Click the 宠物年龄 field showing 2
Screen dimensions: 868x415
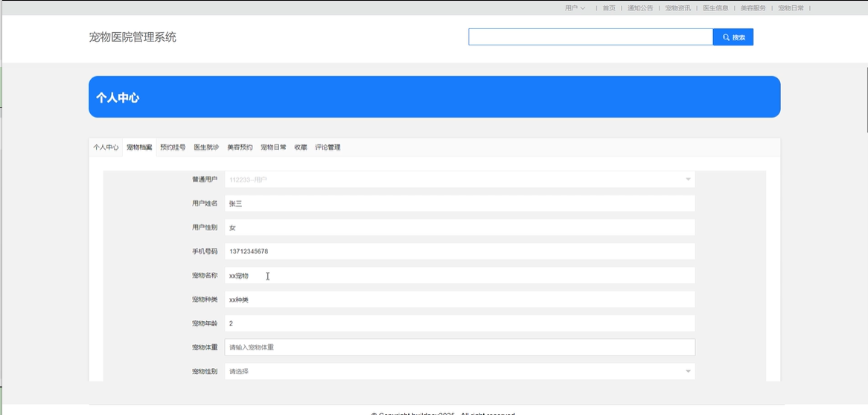[459, 323]
